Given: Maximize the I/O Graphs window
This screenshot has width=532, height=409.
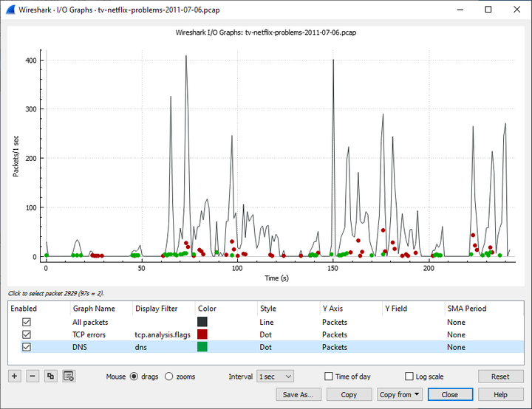Looking at the screenshot, I should tap(488, 10).
